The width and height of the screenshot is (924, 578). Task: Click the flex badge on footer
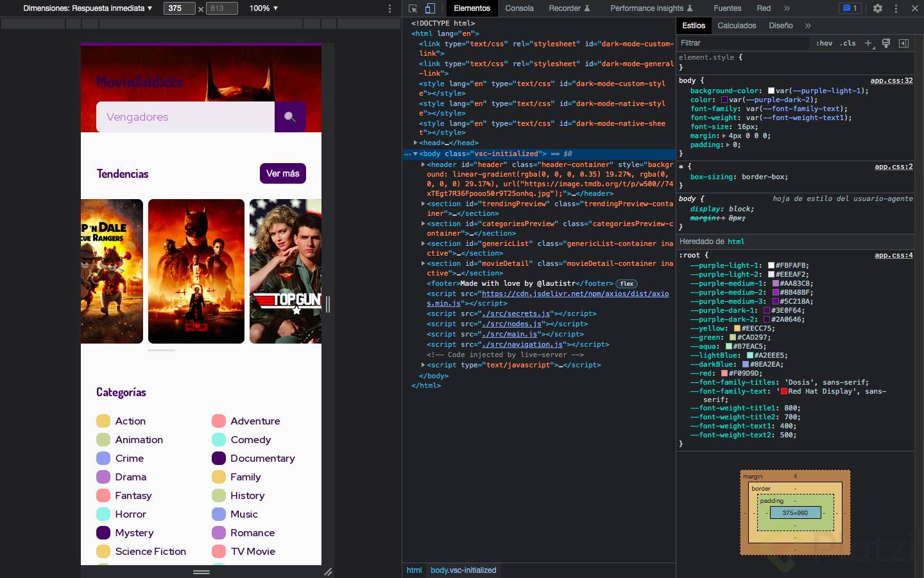pos(626,284)
